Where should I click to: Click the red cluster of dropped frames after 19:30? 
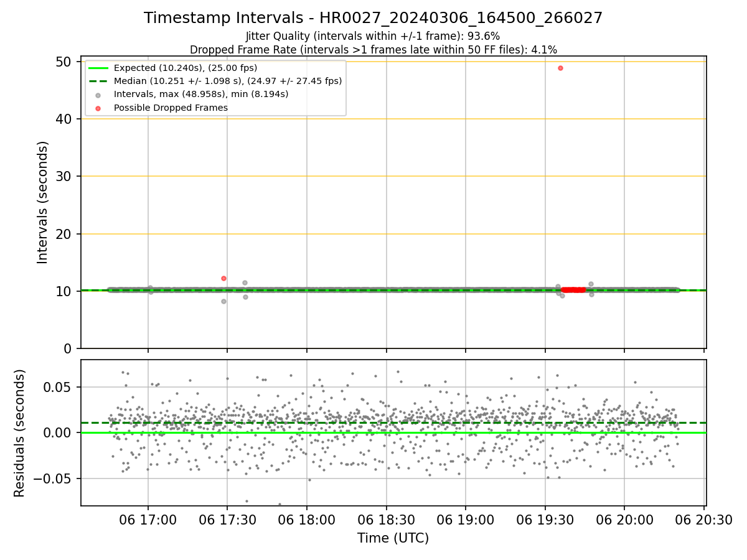[573, 290]
